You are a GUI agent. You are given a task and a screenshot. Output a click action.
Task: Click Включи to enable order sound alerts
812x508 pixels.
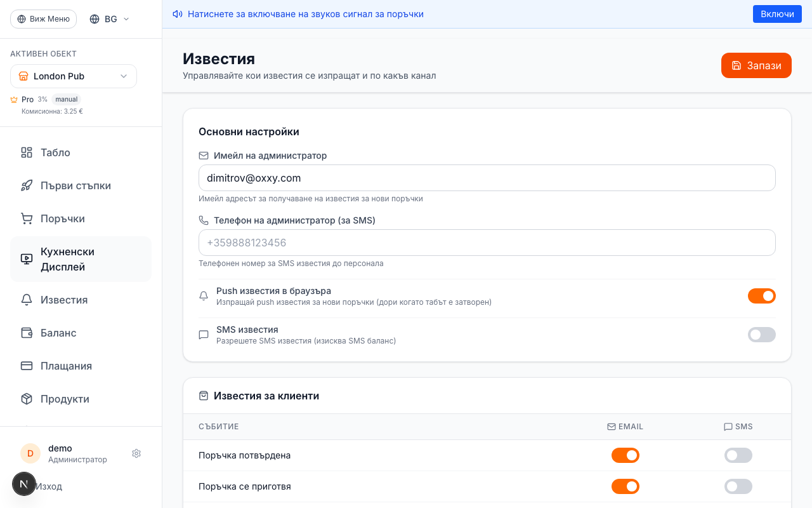[x=777, y=13]
